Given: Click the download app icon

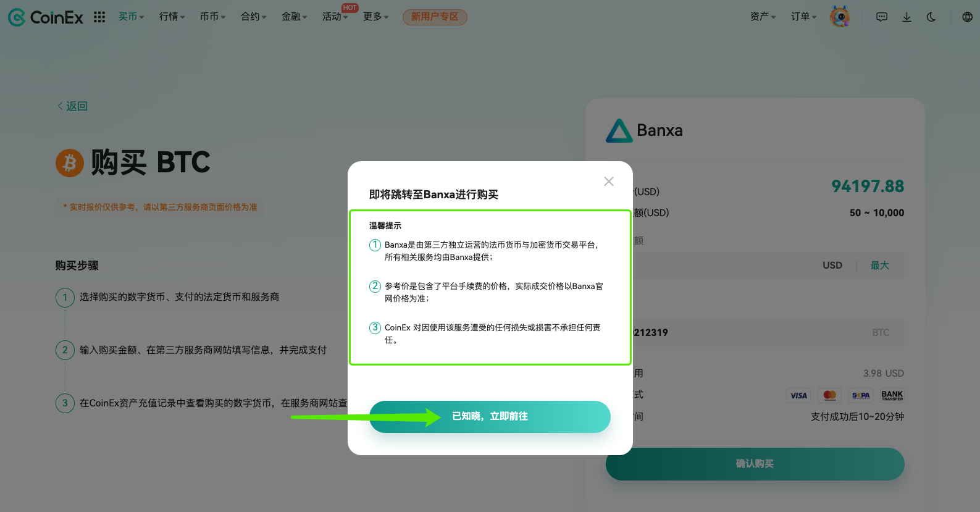Looking at the screenshot, I should click(x=907, y=17).
